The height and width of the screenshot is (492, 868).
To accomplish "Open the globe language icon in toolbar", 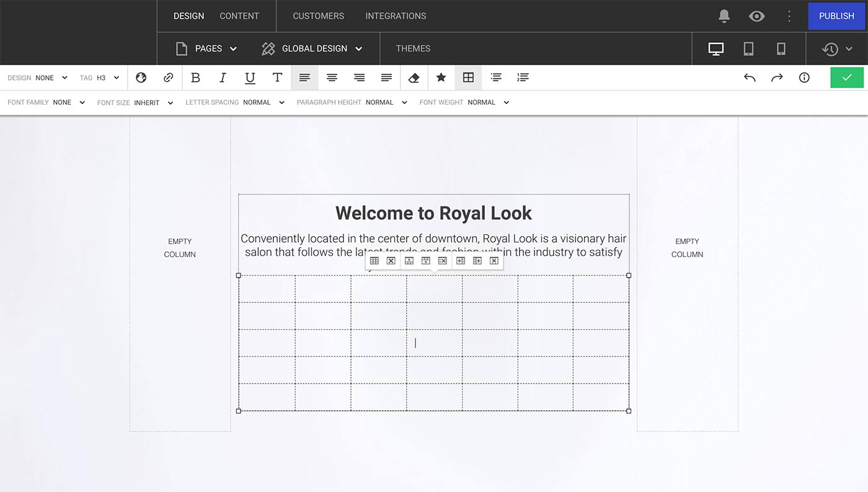I will [x=141, y=77].
